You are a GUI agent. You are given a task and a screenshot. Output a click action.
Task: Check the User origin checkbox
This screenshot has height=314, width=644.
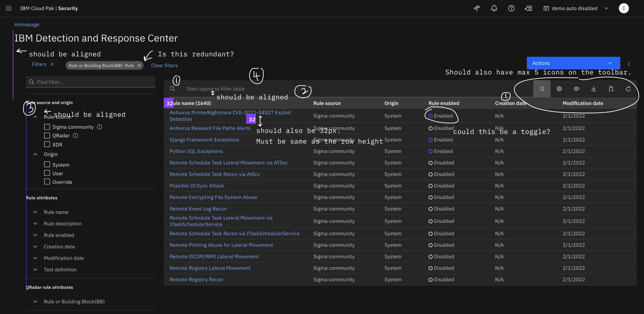[x=47, y=173]
